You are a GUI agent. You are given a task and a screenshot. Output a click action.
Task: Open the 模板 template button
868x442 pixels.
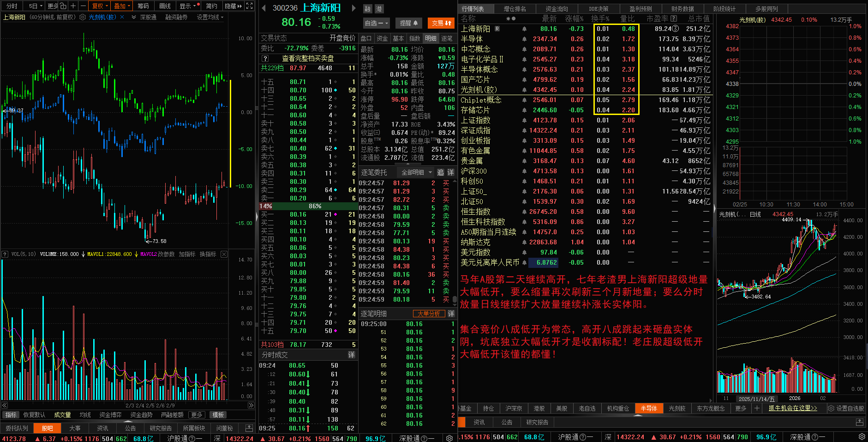pos(218,415)
